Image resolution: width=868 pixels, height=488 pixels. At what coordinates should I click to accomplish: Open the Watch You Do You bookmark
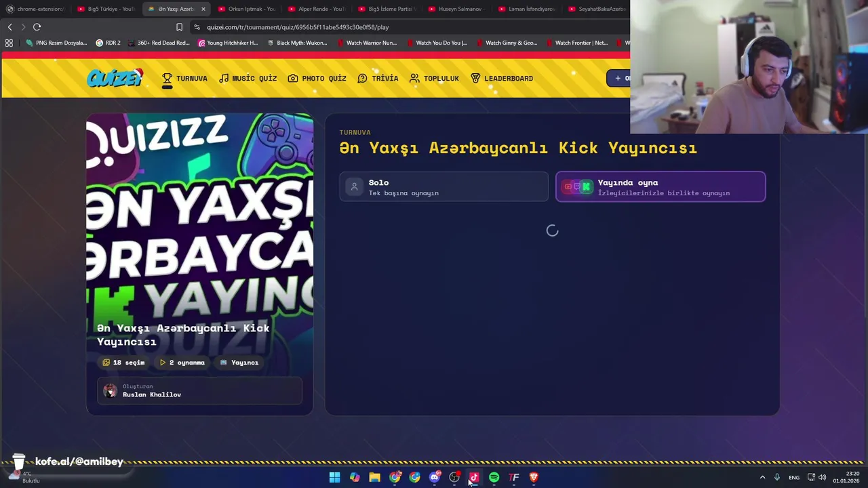click(x=436, y=43)
